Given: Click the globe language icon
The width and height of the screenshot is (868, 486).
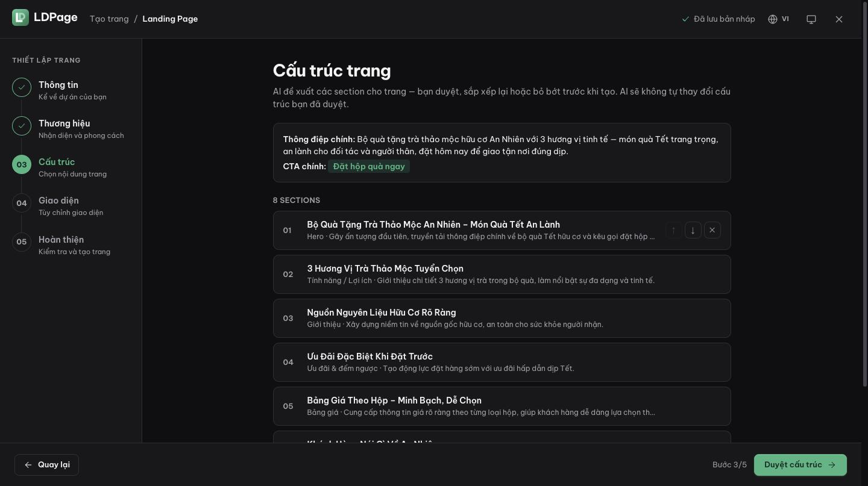Looking at the screenshot, I should [x=773, y=19].
